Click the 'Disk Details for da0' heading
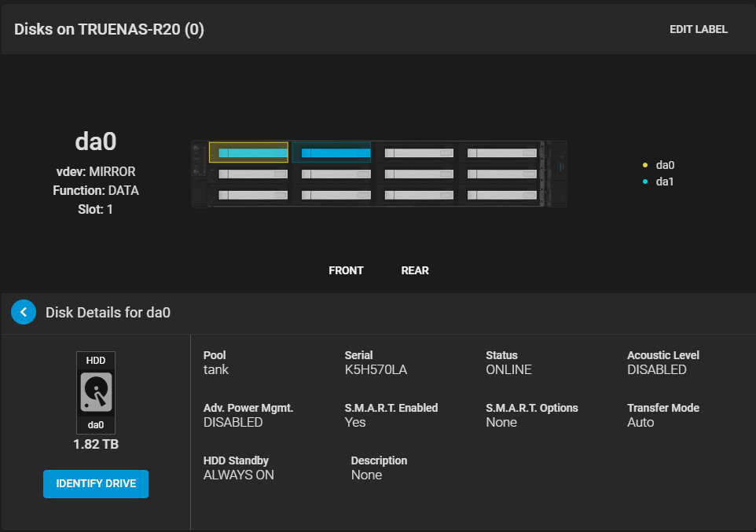This screenshot has height=532, width=756. coord(108,313)
